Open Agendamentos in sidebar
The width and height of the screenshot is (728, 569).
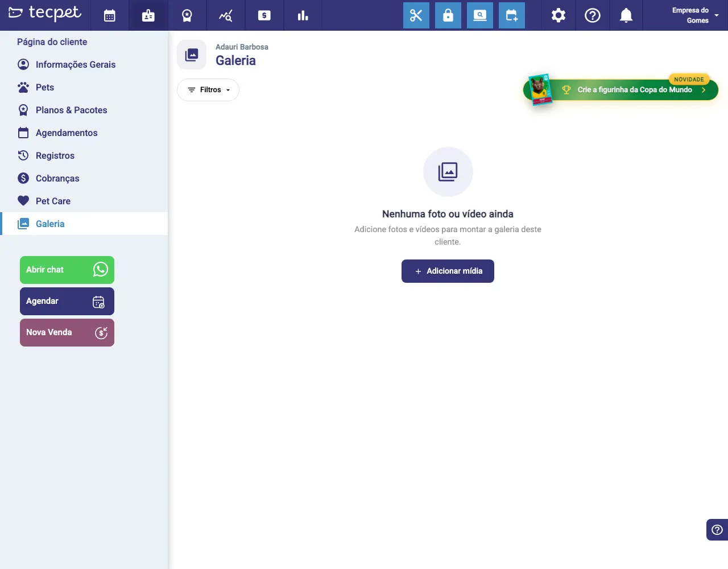(84, 133)
